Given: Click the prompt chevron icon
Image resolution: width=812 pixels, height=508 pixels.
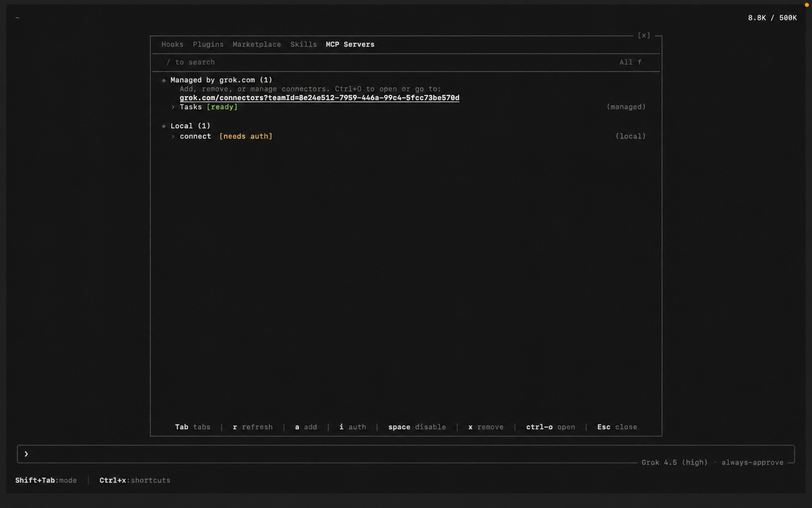Looking at the screenshot, I should [26, 454].
